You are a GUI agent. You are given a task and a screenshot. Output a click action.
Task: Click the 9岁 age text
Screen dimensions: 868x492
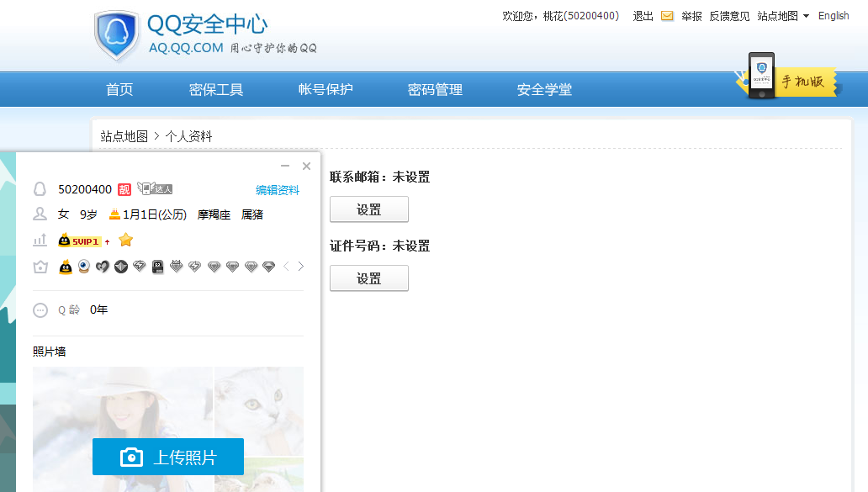tap(88, 214)
